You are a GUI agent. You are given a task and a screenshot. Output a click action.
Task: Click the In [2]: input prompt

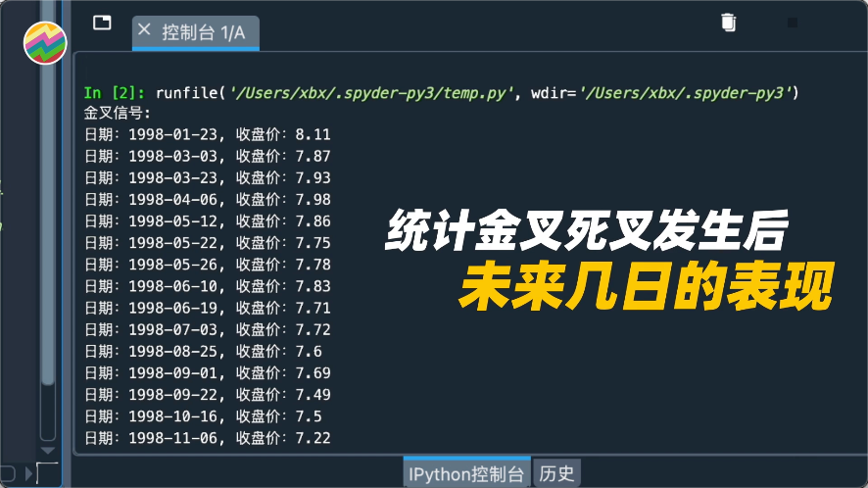click(x=115, y=93)
